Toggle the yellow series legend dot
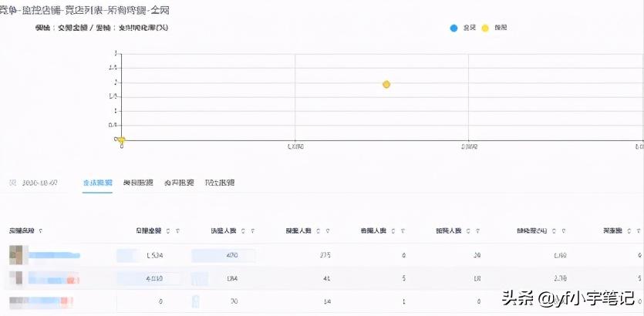The image size is (644, 316). point(485,29)
